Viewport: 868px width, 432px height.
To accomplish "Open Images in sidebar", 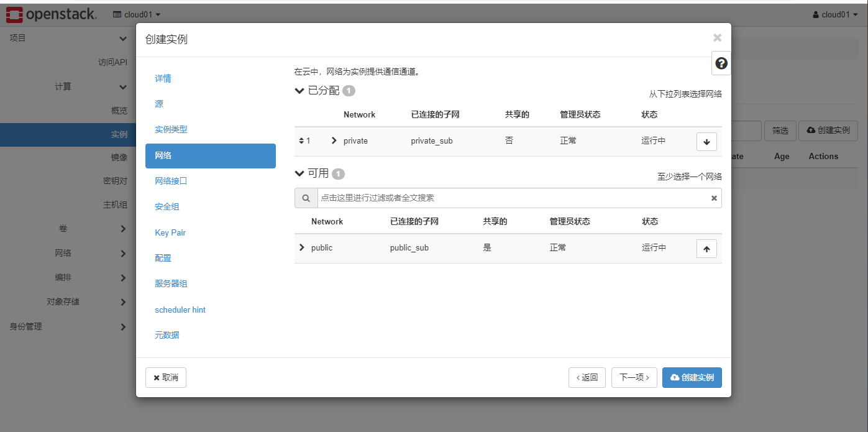I will point(119,158).
